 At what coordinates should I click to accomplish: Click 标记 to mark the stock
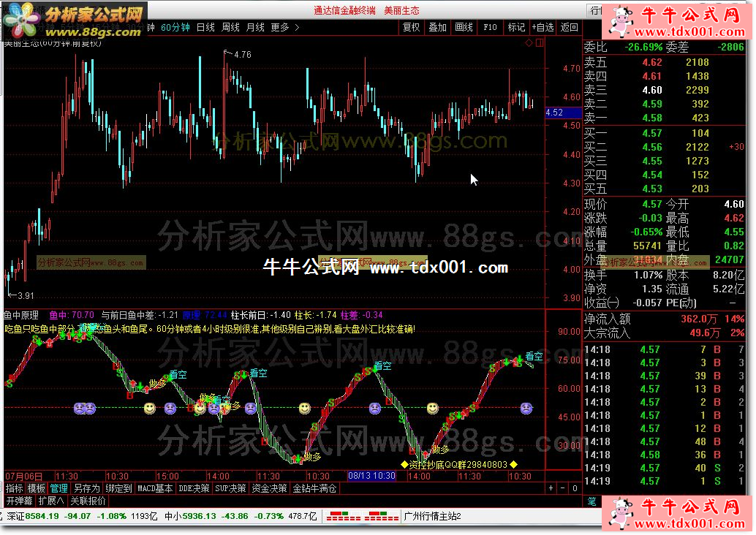(x=516, y=28)
